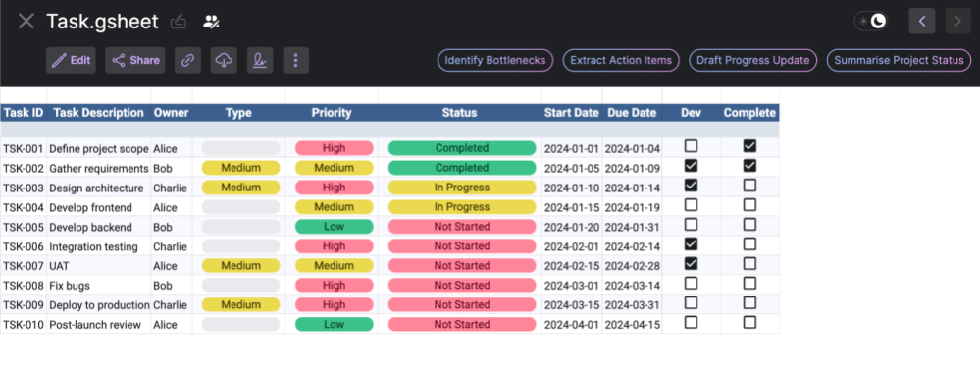Click Identify Bottlenecks suggestion

495,61
